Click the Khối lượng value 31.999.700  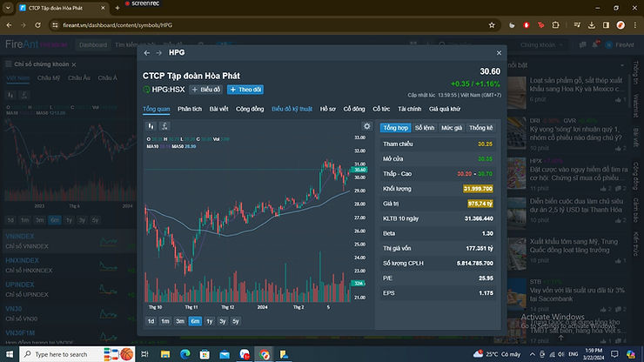[x=478, y=189]
